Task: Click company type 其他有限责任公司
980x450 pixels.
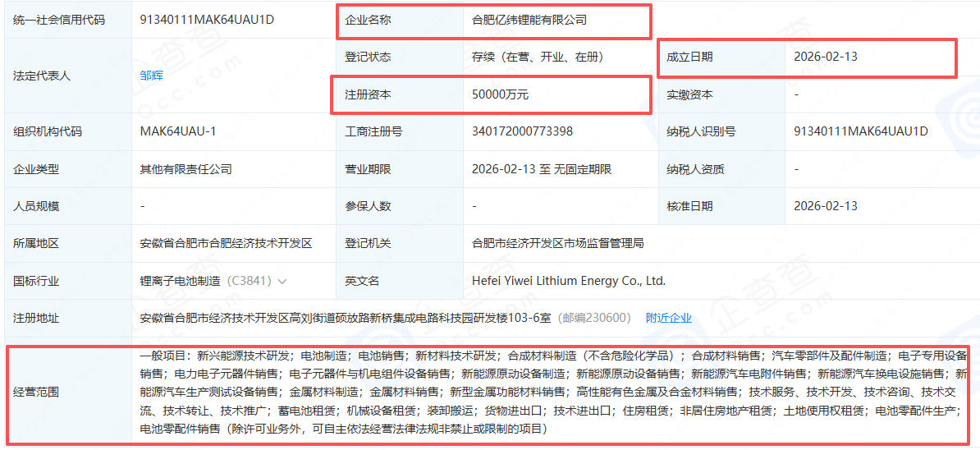Action: point(185,169)
